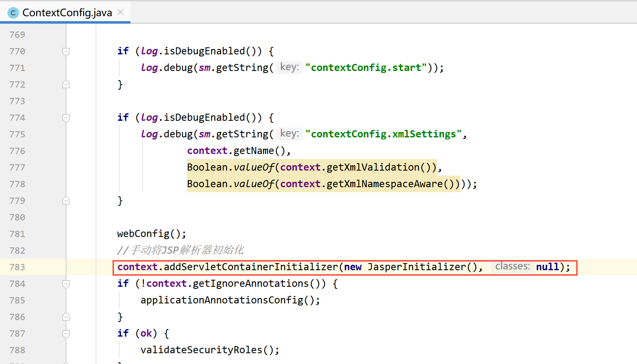Screen dimensions: 637x364
Task: Click context.getName() on line 776
Action: 236,151
